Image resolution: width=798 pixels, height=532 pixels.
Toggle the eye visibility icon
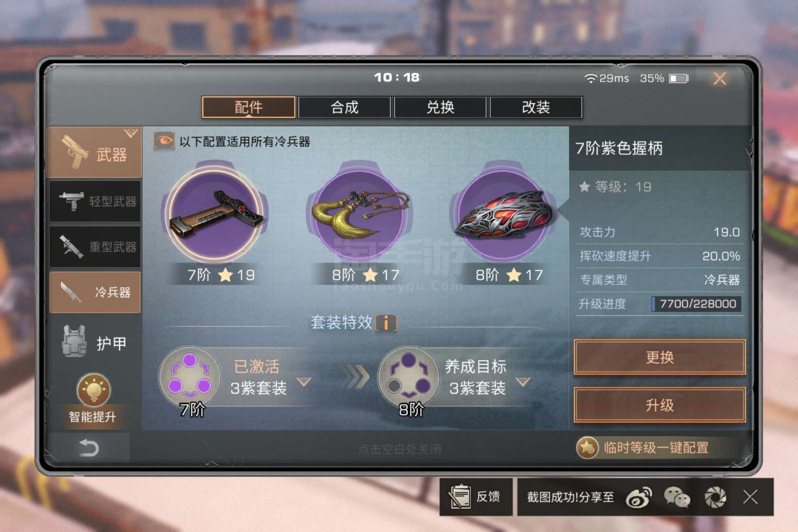coord(164,141)
